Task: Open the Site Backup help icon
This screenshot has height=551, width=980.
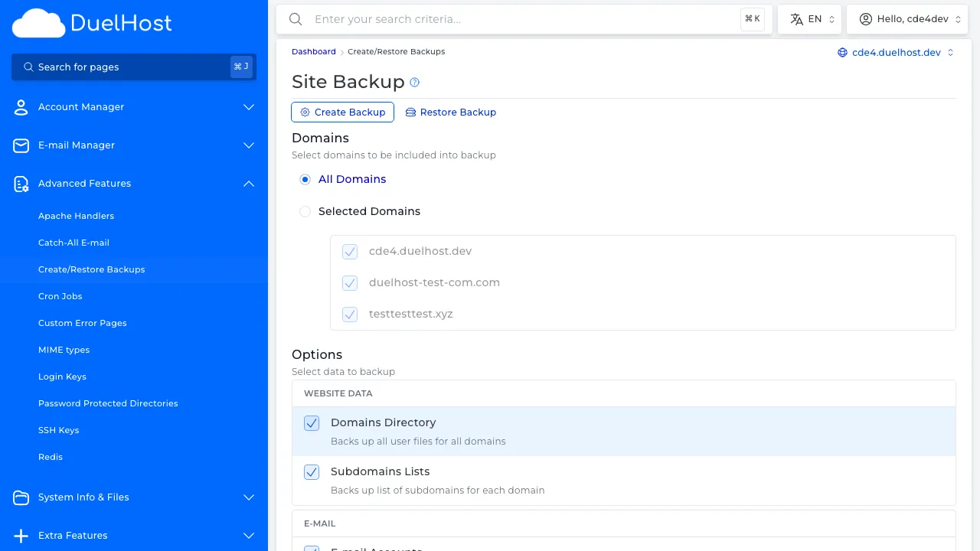Action: 414,83
